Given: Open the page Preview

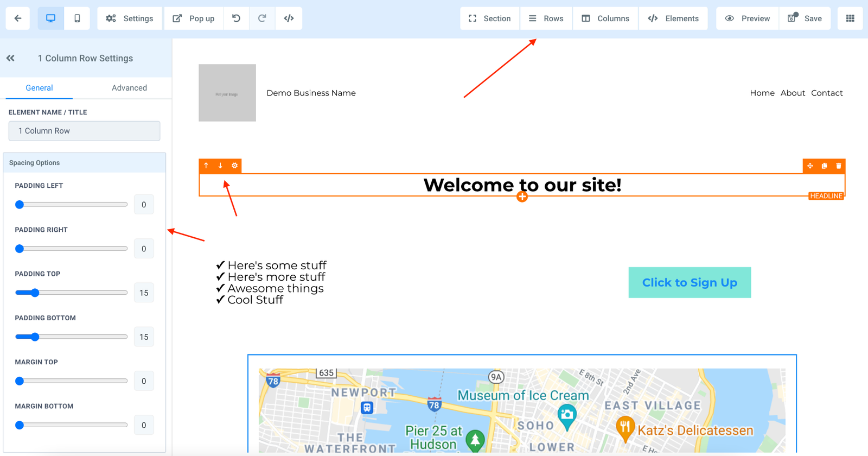Looking at the screenshot, I should click(748, 18).
